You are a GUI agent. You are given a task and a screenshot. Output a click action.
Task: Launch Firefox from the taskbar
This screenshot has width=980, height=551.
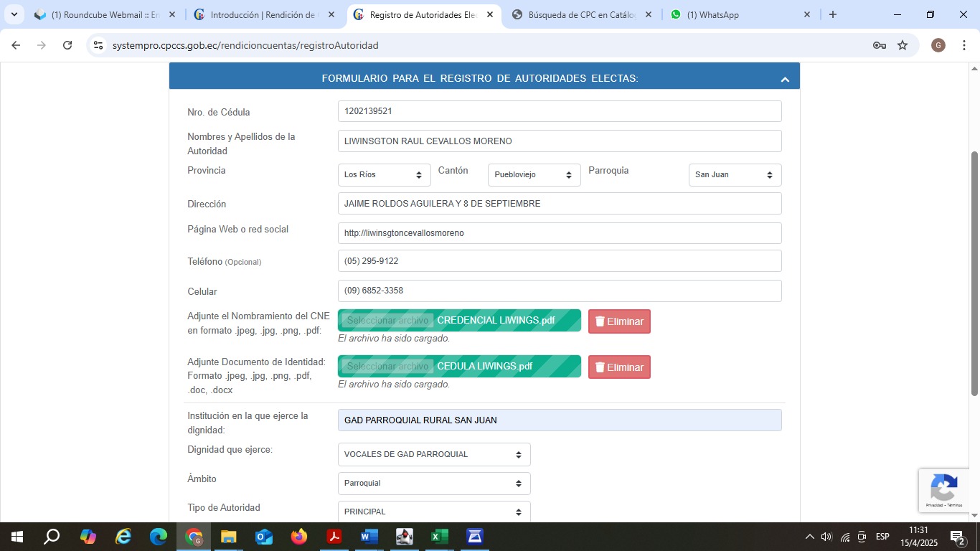point(299,537)
